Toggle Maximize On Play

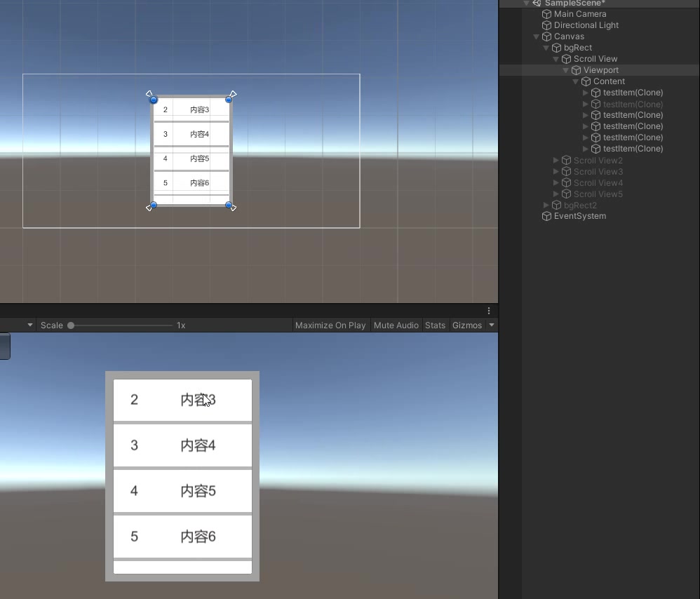330,325
